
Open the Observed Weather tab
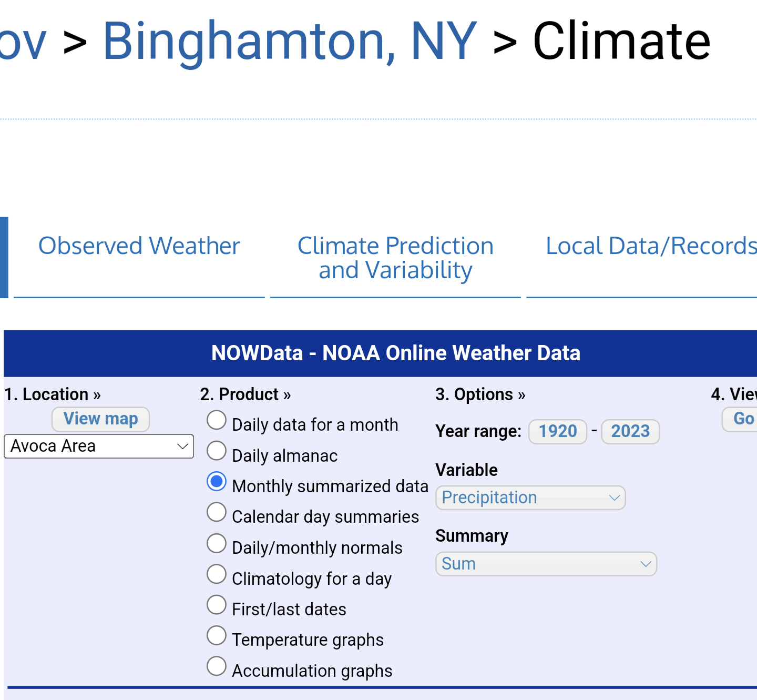(139, 246)
